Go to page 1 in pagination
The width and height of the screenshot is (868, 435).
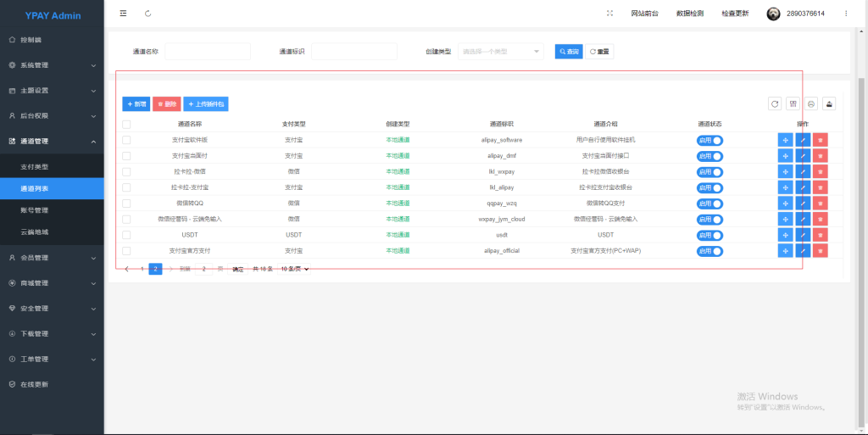click(x=142, y=269)
